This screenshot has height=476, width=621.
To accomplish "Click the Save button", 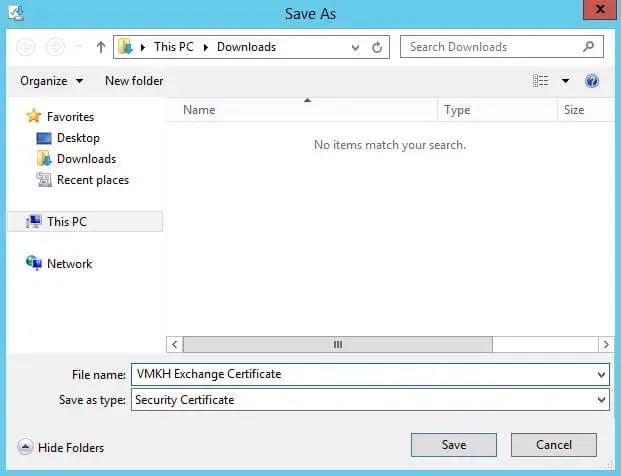I will click(x=453, y=445).
